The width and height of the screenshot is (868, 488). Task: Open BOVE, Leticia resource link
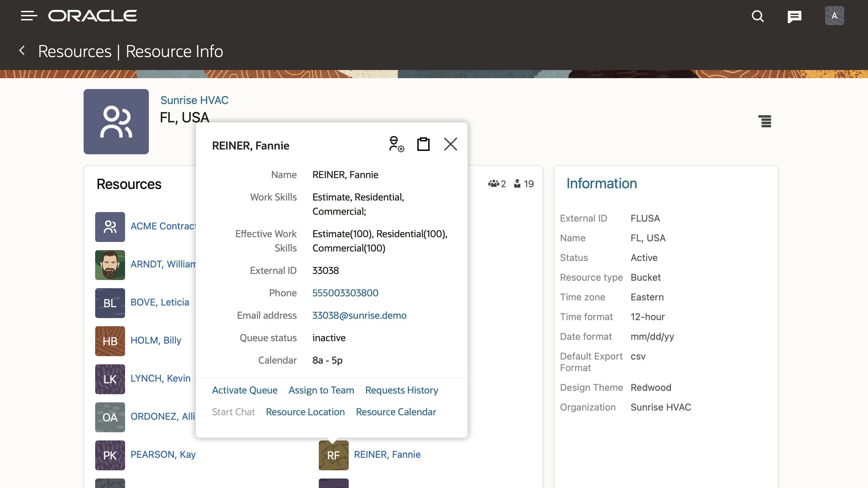(160, 302)
